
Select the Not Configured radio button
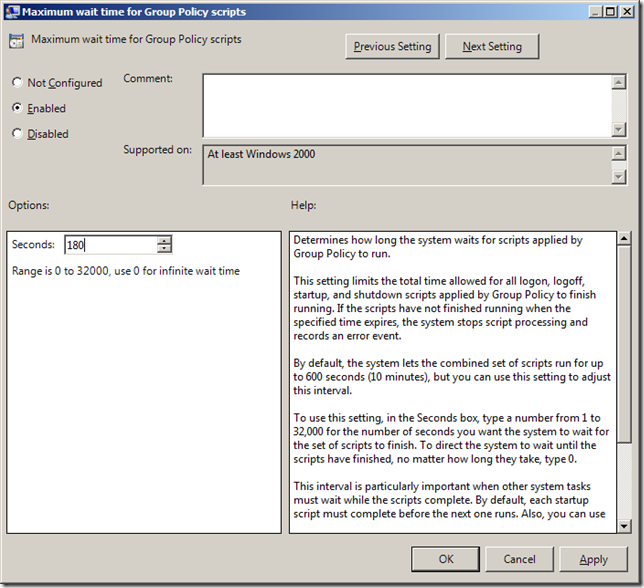pos(18,83)
